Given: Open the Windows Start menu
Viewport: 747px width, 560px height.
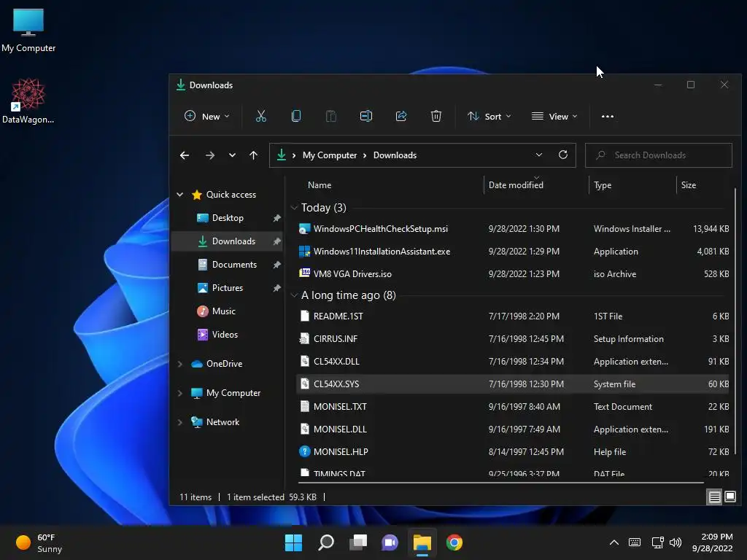Looking at the screenshot, I should pyautogui.click(x=293, y=542).
